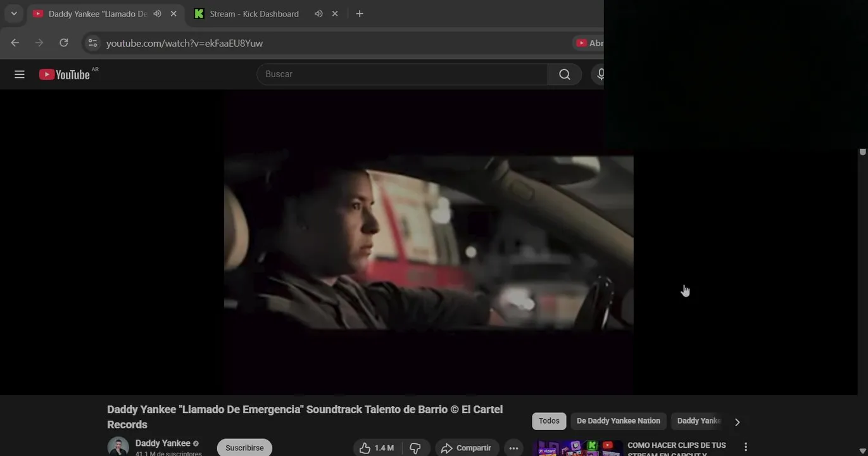Close the Daddy Yankee YouTube tab
The width and height of the screenshot is (868, 456).
coord(173,14)
